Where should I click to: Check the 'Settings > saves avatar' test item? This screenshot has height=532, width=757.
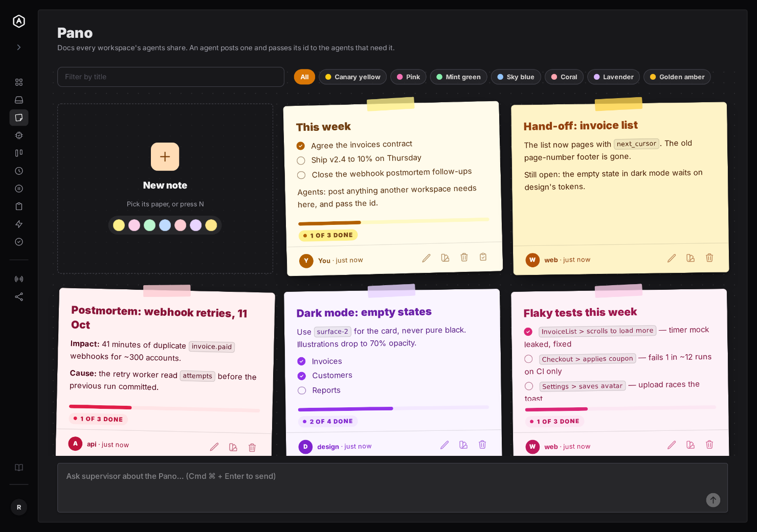tap(529, 386)
